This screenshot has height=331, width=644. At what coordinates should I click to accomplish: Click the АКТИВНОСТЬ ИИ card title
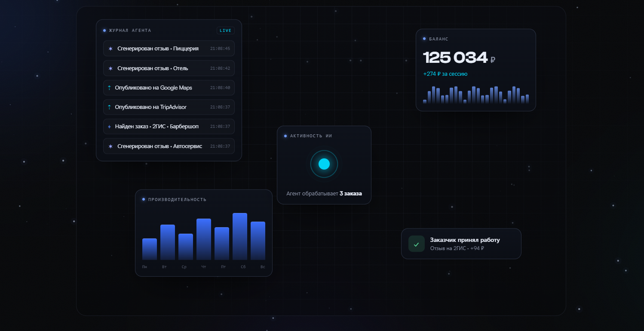[x=311, y=136]
